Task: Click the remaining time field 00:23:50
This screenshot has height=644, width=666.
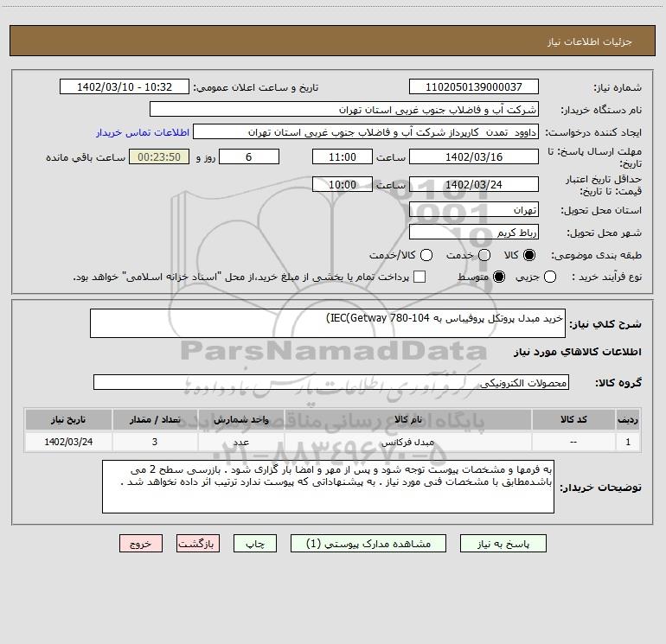Action: tap(159, 156)
